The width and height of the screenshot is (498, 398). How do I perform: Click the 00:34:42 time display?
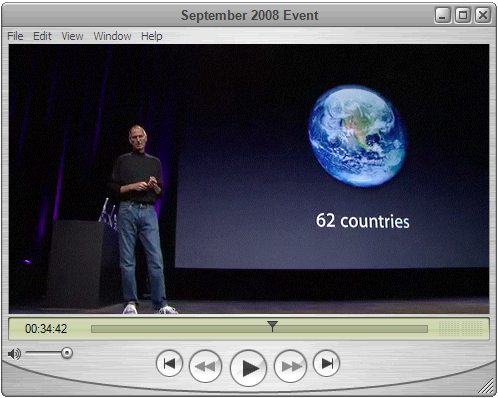pyautogui.click(x=46, y=329)
